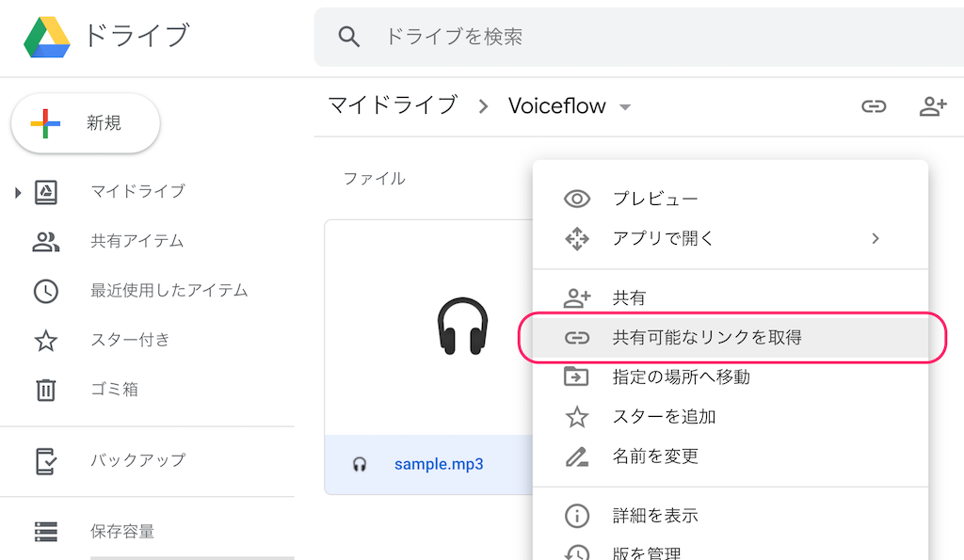Select the sample.mp3 file name
This screenshot has height=560, width=964.
(439, 464)
